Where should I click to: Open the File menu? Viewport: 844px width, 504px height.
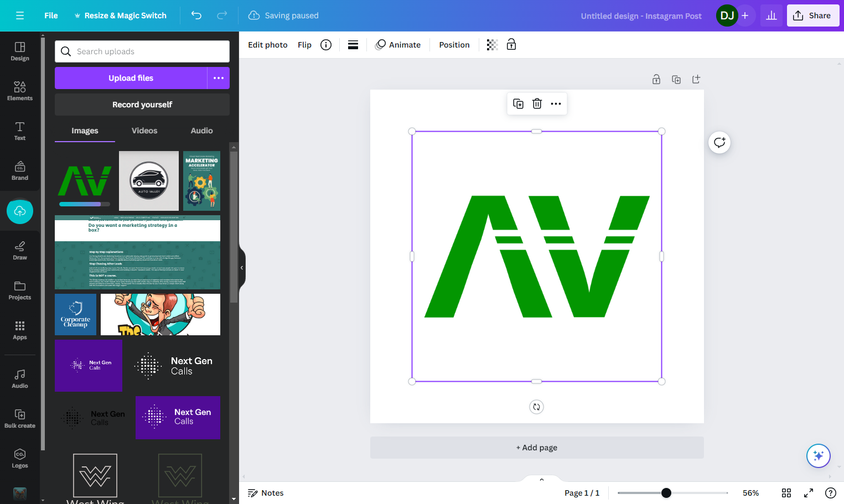click(51, 15)
